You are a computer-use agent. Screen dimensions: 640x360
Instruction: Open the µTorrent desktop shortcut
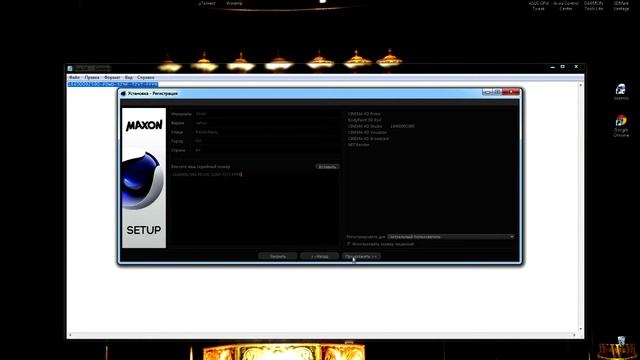(207, 3)
